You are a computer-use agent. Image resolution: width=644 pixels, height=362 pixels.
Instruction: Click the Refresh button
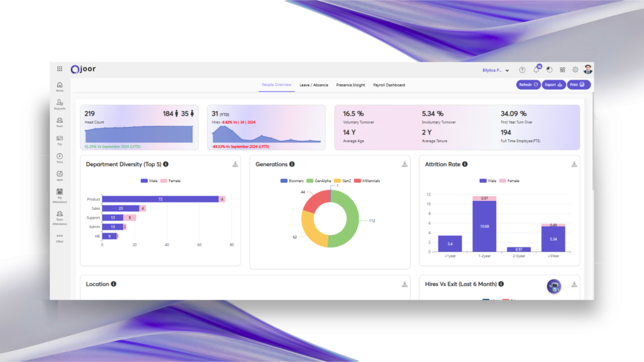tap(528, 85)
